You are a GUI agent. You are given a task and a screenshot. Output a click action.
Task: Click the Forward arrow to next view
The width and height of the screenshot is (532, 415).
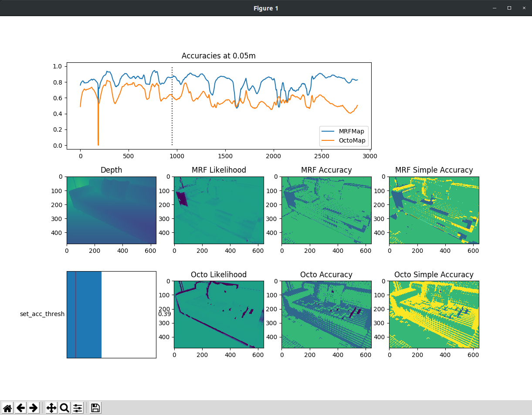(x=34, y=408)
